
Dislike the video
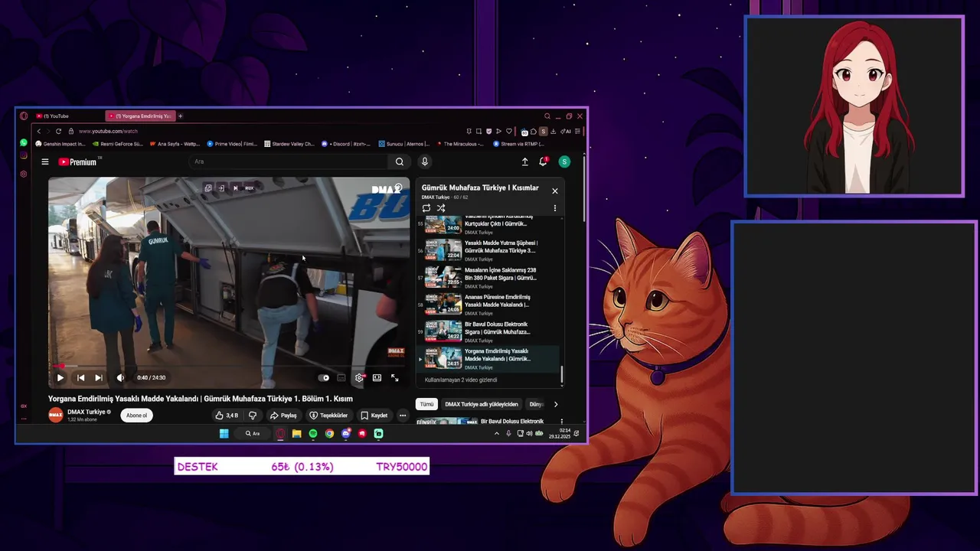[x=253, y=416]
